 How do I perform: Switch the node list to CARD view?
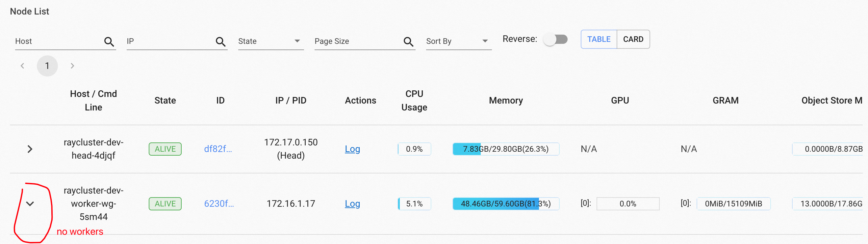point(633,39)
